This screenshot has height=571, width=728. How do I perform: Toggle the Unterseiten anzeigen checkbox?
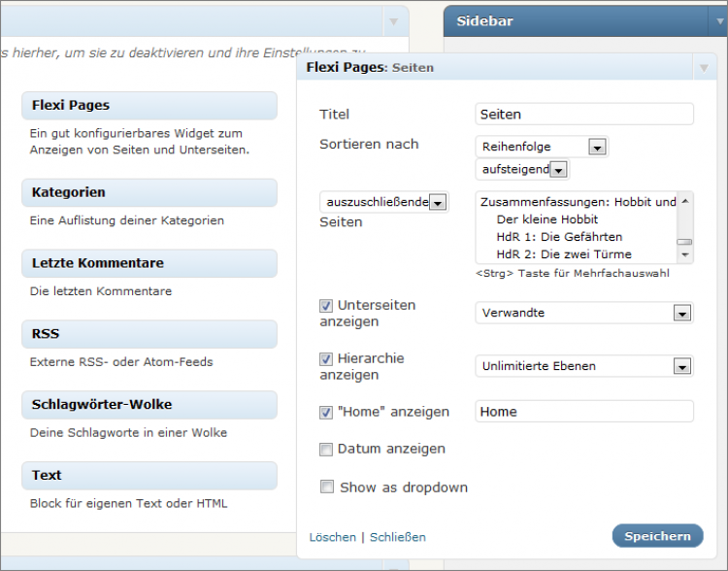point(326,305)
